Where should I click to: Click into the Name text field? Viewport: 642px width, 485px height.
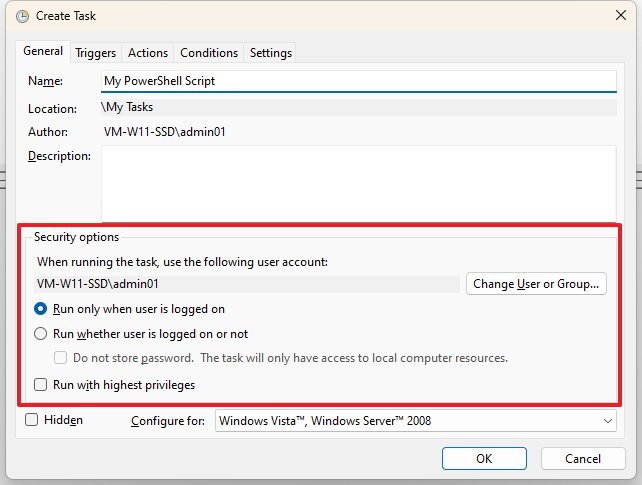(x=358, y=81)
